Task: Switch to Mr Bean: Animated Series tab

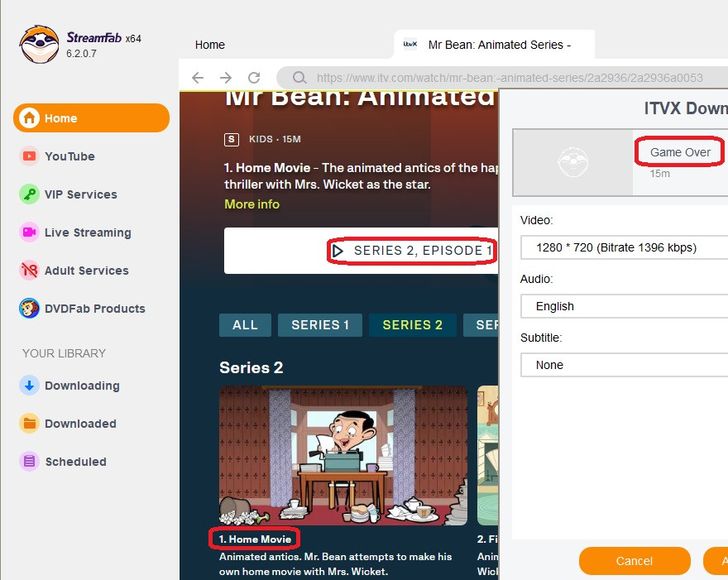Action: coord(494,45)
